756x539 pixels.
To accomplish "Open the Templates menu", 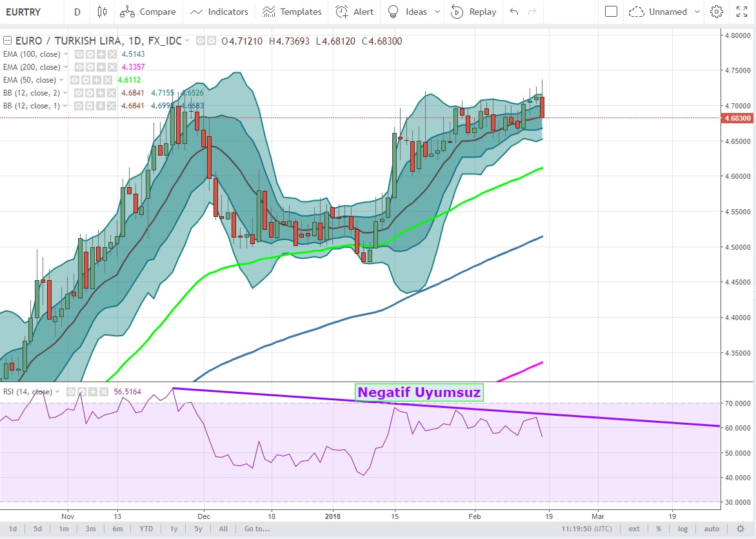I will click(292, 12).
